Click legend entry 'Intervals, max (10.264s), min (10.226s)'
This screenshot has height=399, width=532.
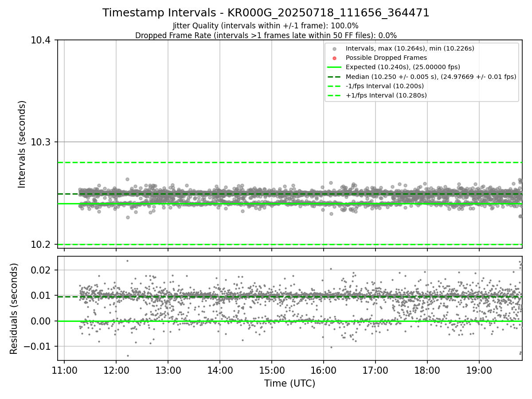pos(410,48)
